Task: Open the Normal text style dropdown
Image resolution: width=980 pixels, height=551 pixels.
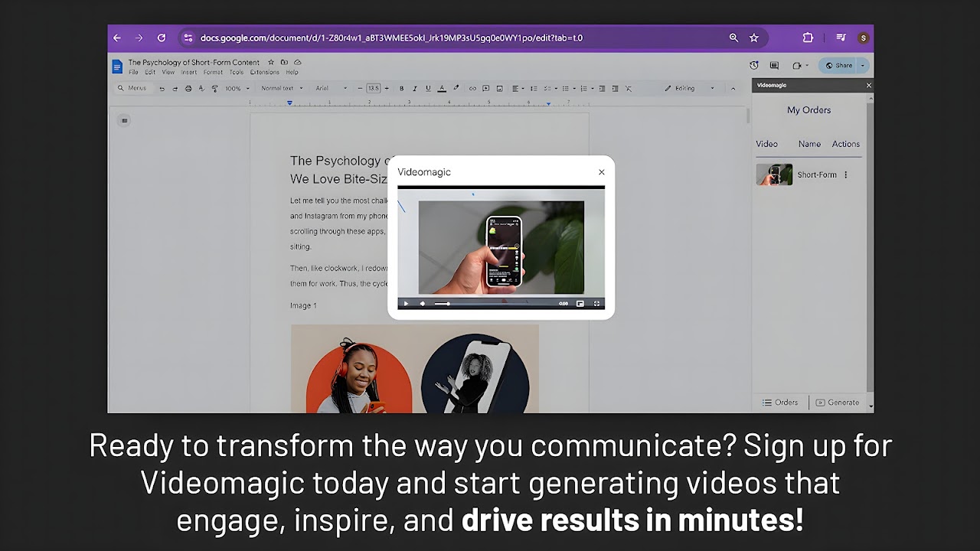Action: (282, 89)
